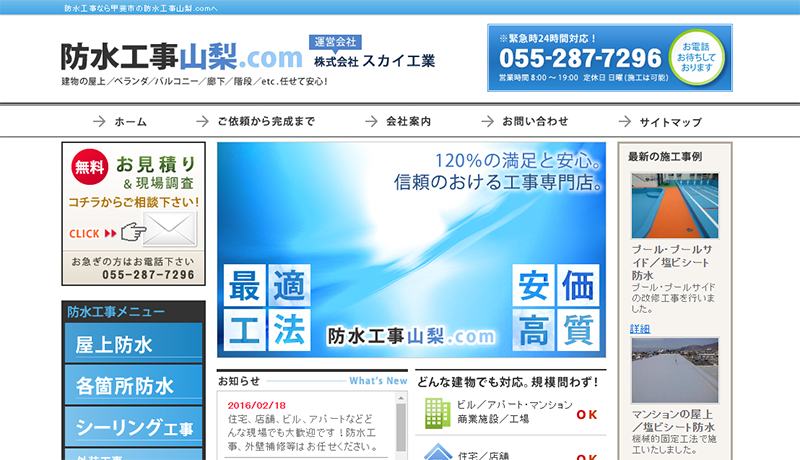Screen dimensions: 800x460
Task: Click the お電話お待ちしております circle badge
Action: (696, 57)
